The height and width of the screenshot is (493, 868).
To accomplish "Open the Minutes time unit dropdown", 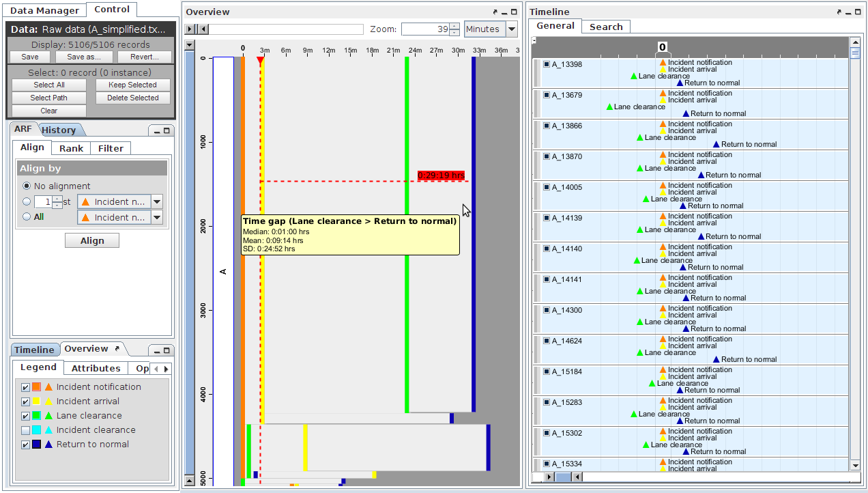I will 512,29.
